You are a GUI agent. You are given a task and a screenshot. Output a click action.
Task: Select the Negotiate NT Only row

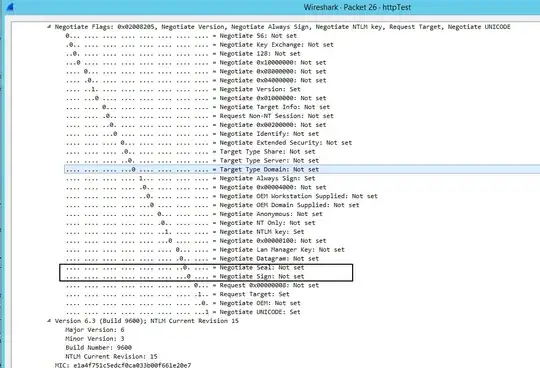point(190,223)
